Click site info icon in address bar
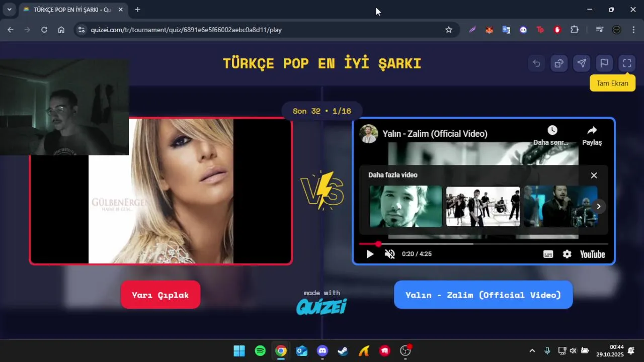 pos(82,30)
